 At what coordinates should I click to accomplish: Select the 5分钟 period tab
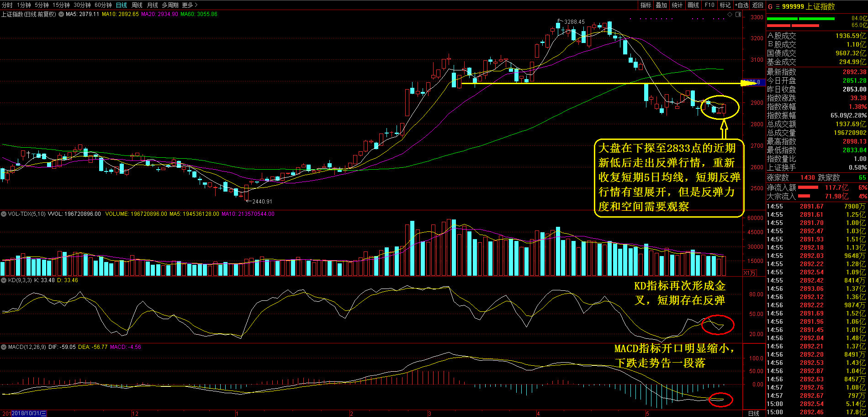tap(42, 5)
